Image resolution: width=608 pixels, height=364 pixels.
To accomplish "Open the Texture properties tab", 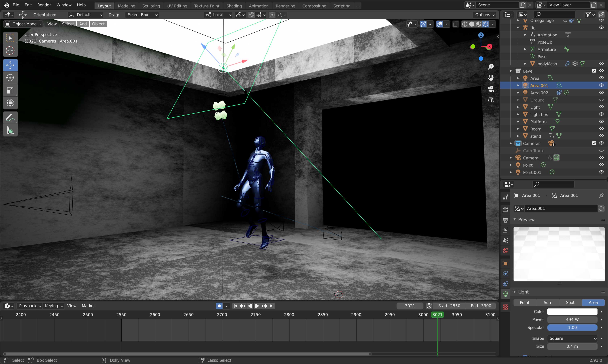I will click(x=505, y=307).
